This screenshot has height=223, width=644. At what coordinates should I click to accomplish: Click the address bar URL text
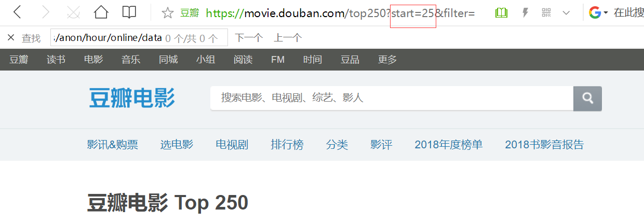pos(340,13)
